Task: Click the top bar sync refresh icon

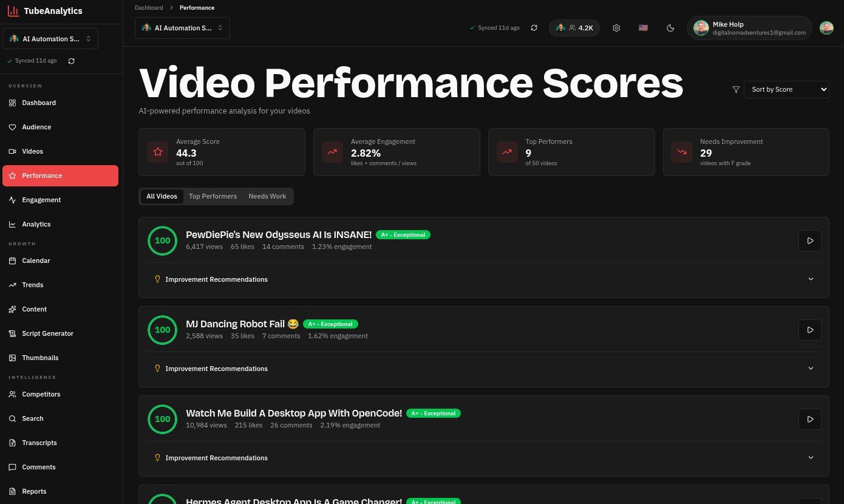Action: pyautogui.click(x=534, y=28)
